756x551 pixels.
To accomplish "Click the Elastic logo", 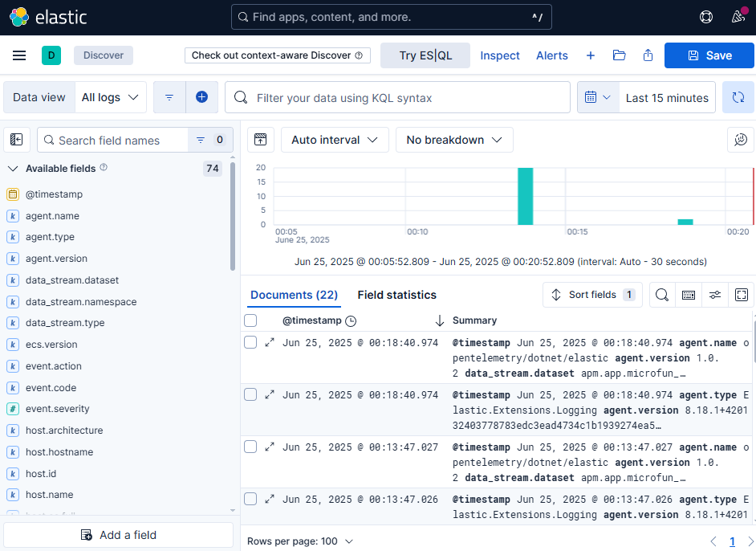I will click(48, 18).
